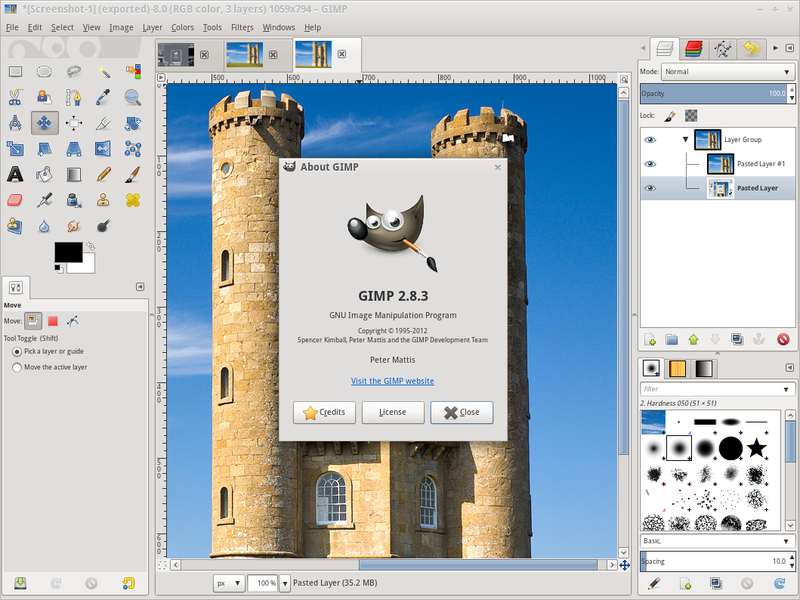This screenshot has width=800, height=600.
Task: Choose the Pencil tool
Action: 104,174
